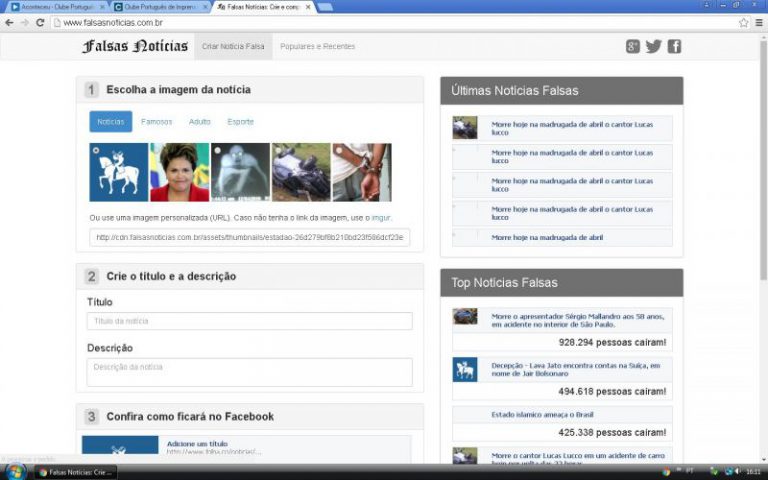Open Falsas Notícias taskbar Chrome item
768x480 pixels.
click(75, 472)
